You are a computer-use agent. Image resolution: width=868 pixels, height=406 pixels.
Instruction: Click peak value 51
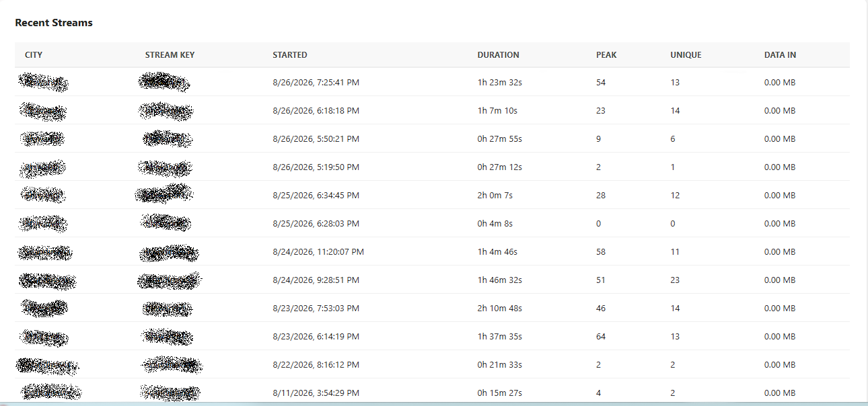[x=601, y=280]
